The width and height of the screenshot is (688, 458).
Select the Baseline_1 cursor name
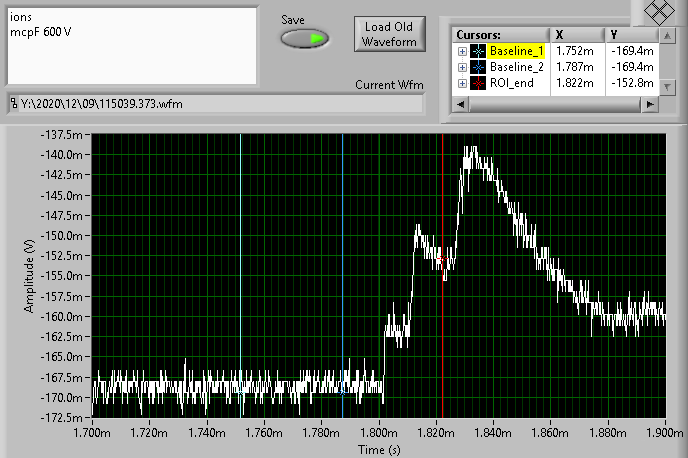[517, 52]
